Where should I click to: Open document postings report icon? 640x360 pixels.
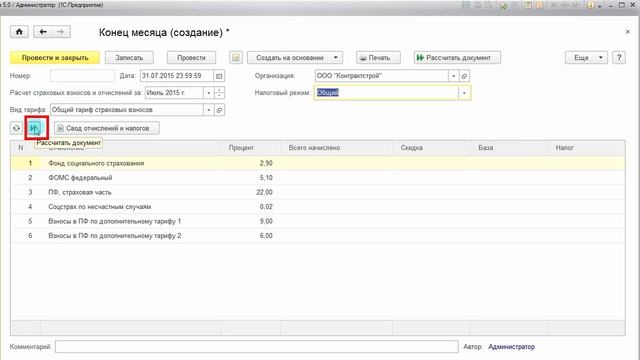tap(236, 58)
